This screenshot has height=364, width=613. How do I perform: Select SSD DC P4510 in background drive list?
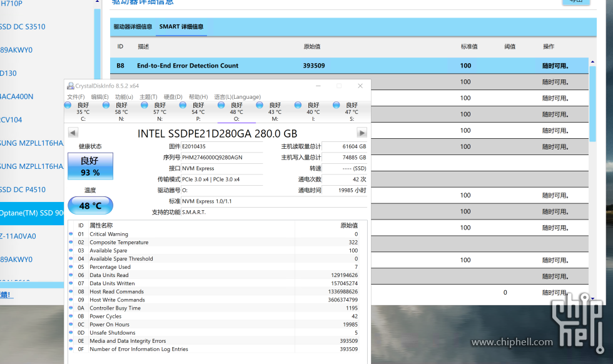pos(23,190)
